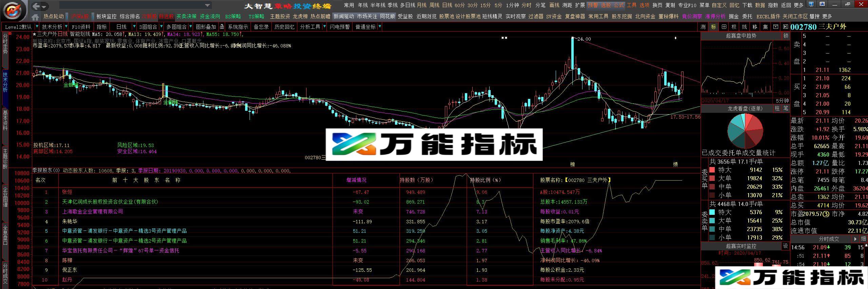Open 备忘录 memo
The height and width of the screenshot is (289, 868).
tap(261, 27)
